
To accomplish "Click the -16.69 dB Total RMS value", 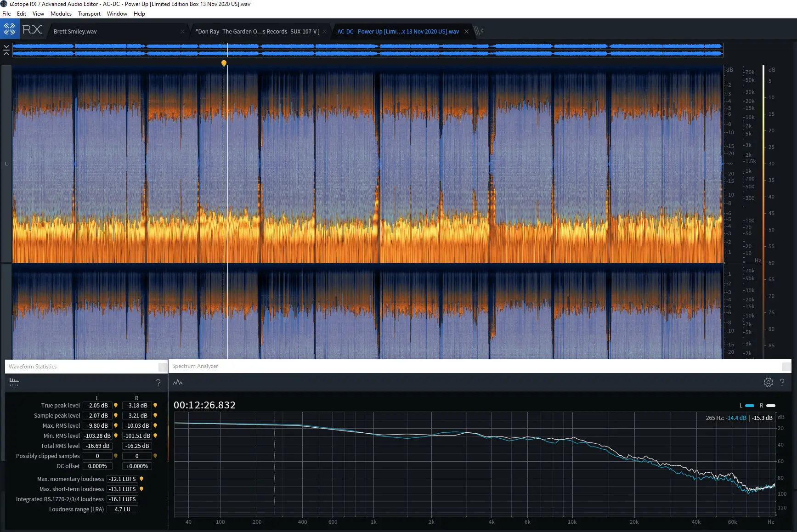I will (97, 446).
